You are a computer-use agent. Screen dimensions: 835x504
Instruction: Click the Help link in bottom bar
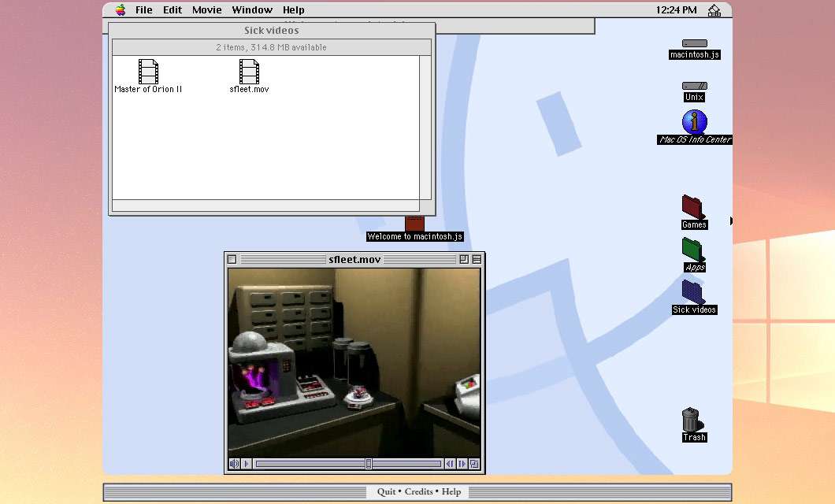451,491
